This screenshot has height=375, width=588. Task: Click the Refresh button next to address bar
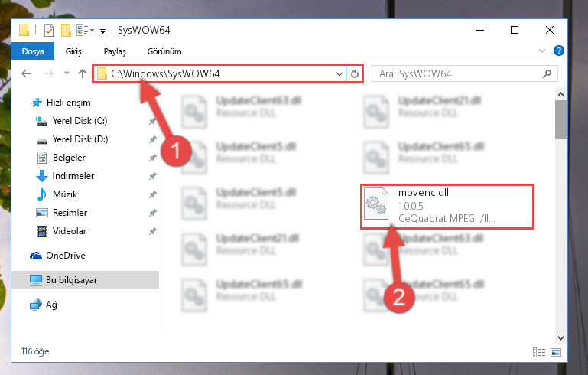(354, 74)
